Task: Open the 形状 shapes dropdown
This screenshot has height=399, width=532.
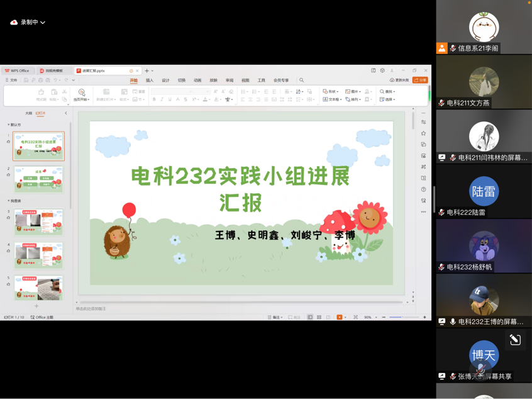Action: [330, 92]
